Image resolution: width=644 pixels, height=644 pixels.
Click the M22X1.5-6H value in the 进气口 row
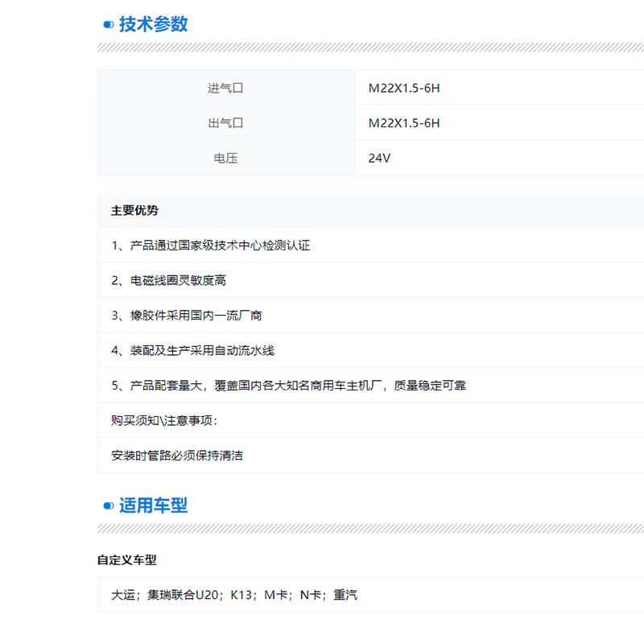point(404,88)
